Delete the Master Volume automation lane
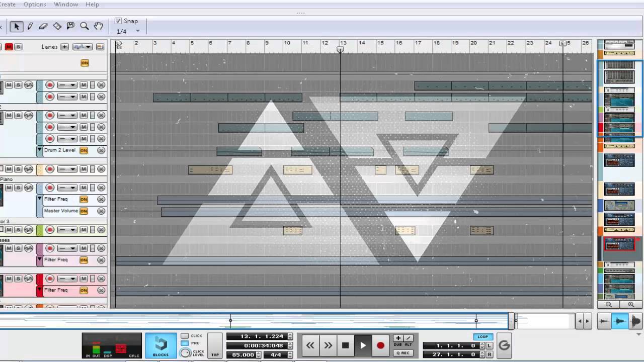The height and width of the screenshot is (362, 644). (x=101, y=211)
